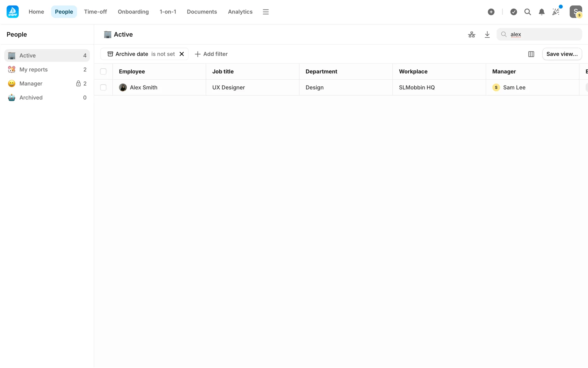This screenshot has height=368, width=588.
Task: Open the checkmark tasks icon
Action: [x=514, y=12]
